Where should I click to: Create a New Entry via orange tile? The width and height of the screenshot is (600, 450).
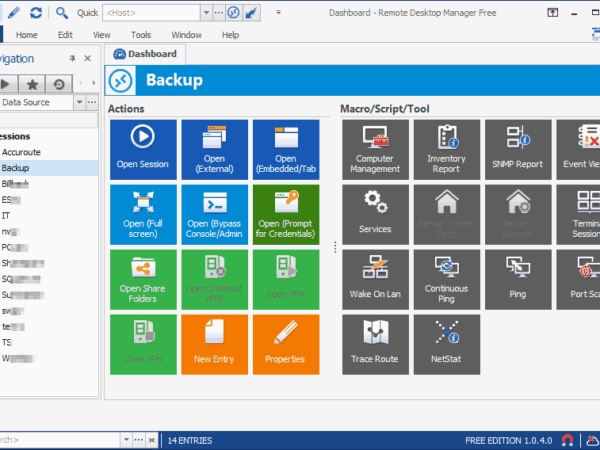tap(214, 344)
